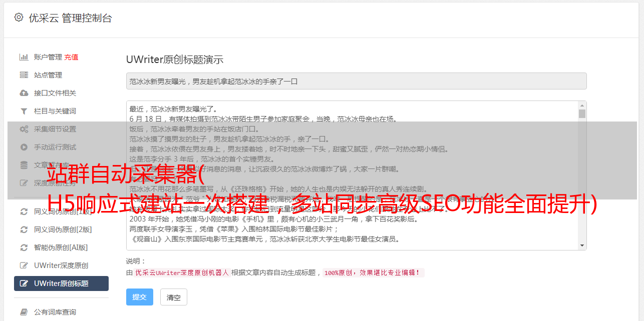Open the UWriter深度原创 sidebar item

[x=61, y=265]
